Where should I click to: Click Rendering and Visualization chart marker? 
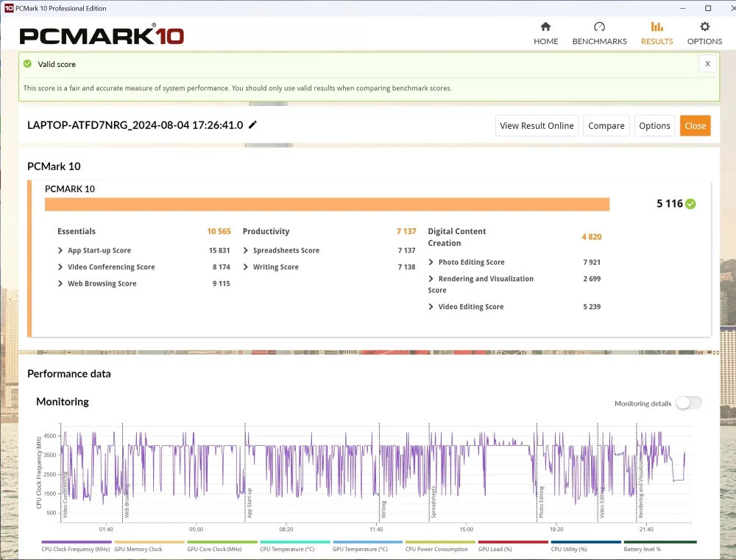tap(641, 485)
